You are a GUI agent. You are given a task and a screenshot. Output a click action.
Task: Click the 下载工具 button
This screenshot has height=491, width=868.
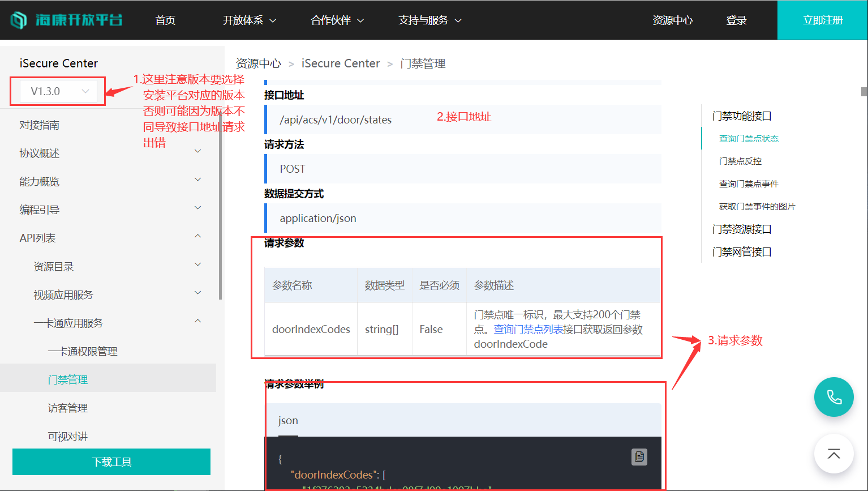[x=111, y=462]
